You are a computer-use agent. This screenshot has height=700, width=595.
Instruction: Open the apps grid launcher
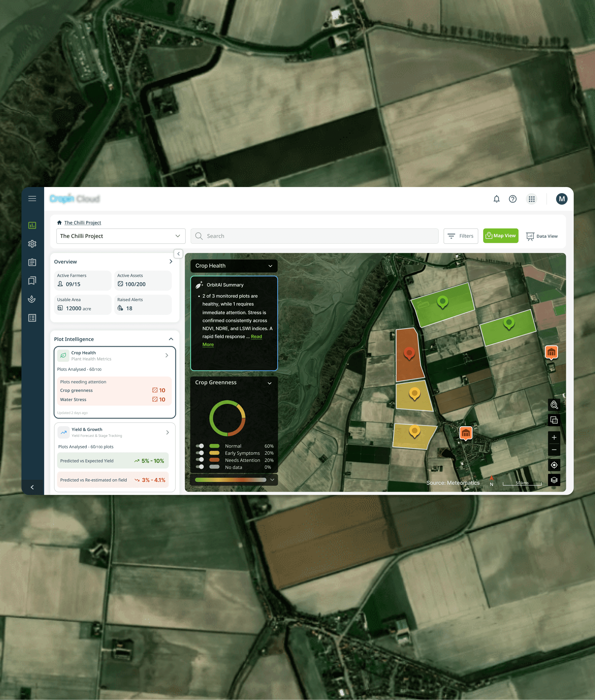click(x=532, y=199)
